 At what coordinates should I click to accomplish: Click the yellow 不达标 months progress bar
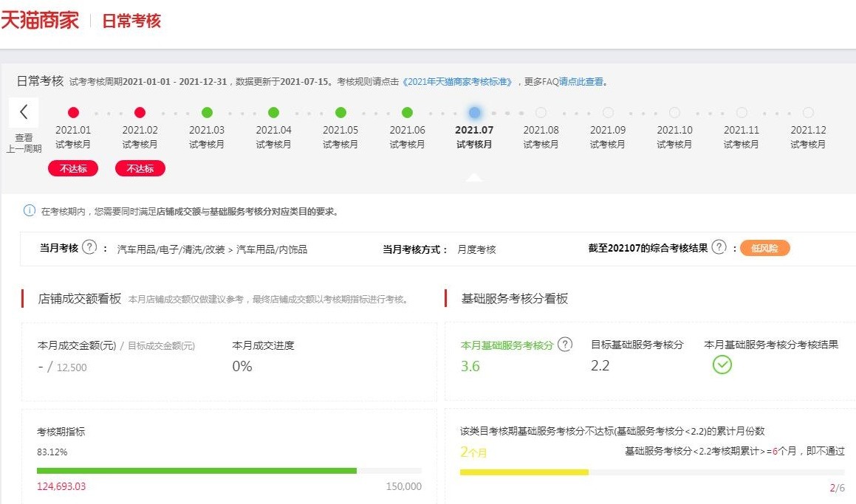point(524,472)
